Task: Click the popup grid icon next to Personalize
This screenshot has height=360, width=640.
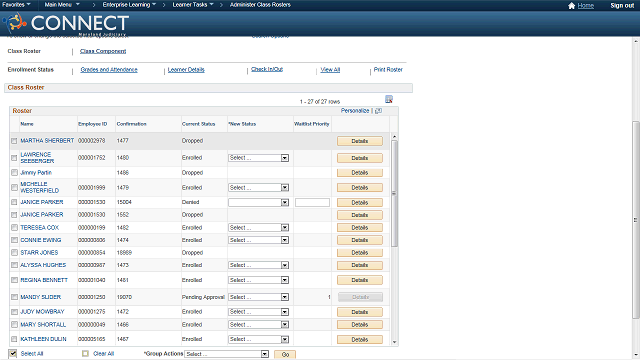Action: point(378,111)
